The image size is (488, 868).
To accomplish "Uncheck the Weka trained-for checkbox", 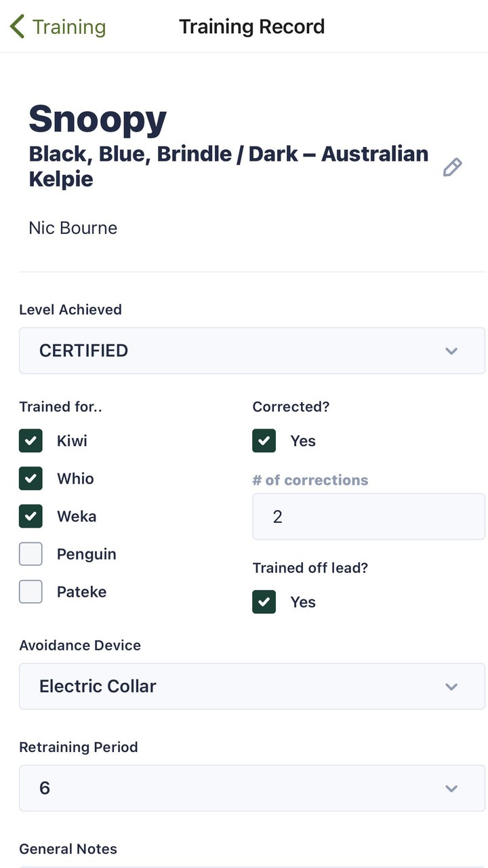I will (x=30, y=516).
